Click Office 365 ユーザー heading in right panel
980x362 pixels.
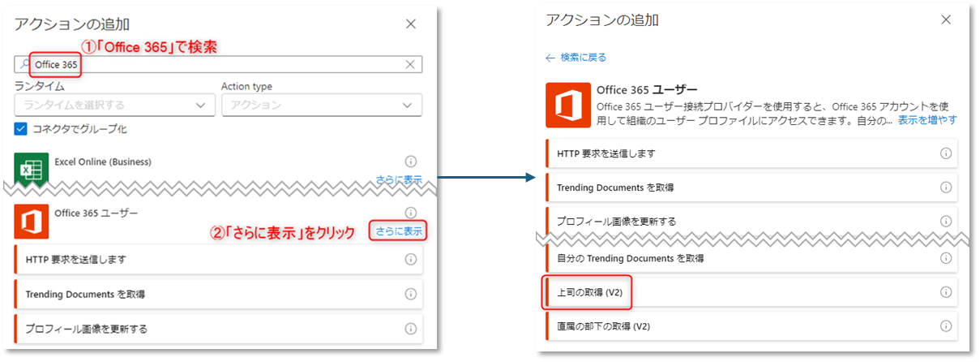[x=647, y=89]
